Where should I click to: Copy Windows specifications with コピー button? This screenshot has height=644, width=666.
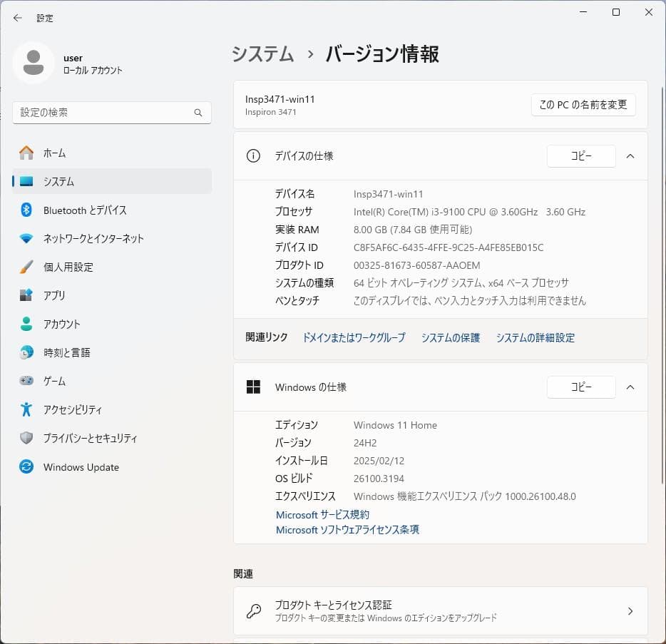[581, 387]
